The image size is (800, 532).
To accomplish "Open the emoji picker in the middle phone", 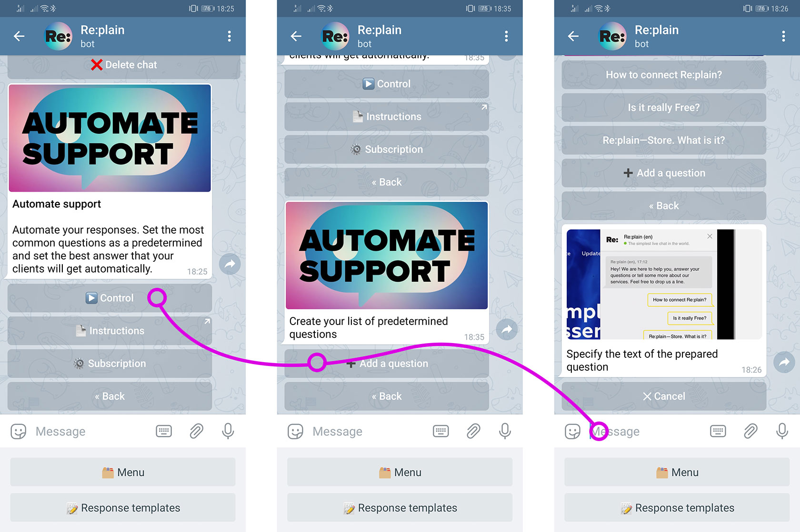I will click(x=296, y=432).
